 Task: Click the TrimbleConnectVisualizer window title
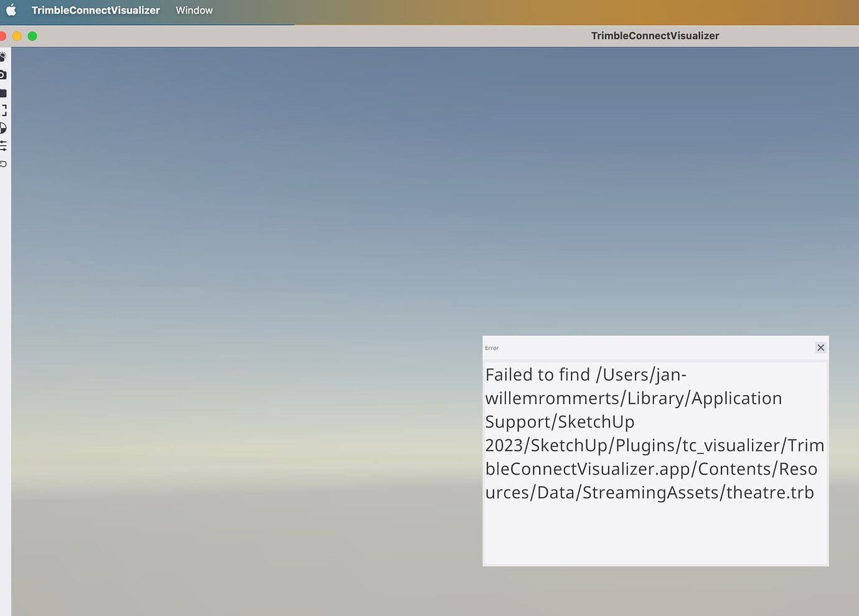click(x=655, y=35)
